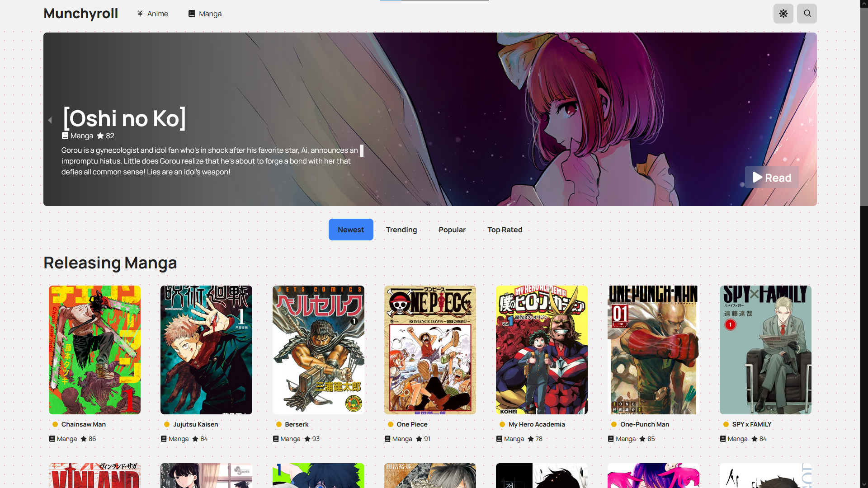Open the Anime navigation link
The height and width of the screenshot is (488, 868).
pyautogui.click(x=153, y=14)
